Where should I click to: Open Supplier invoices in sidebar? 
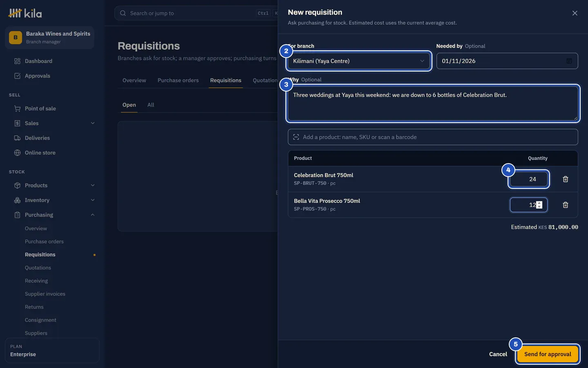[45, 294]
